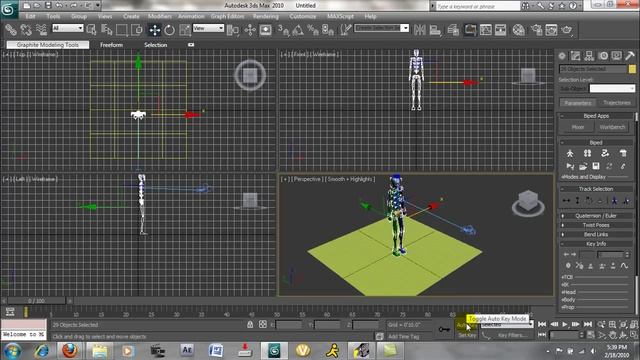
Task: Open the Animation menu
Action: (191, 16)
